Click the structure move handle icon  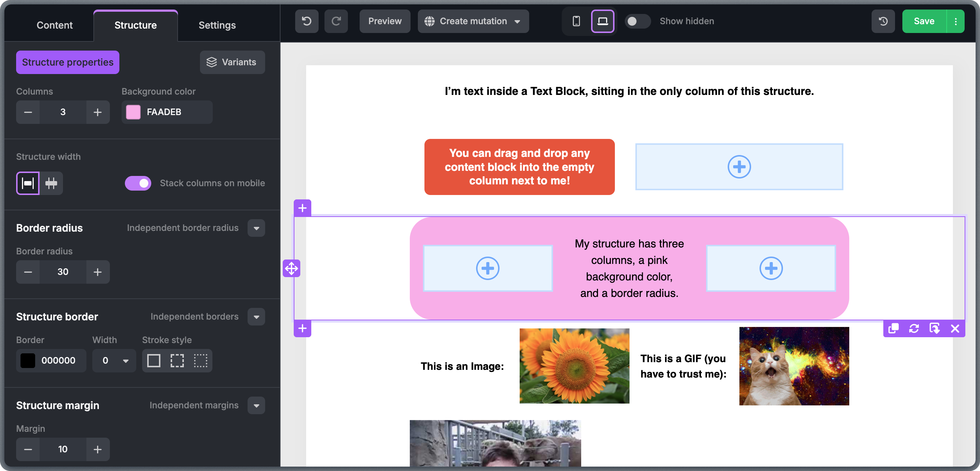[292, 268]
